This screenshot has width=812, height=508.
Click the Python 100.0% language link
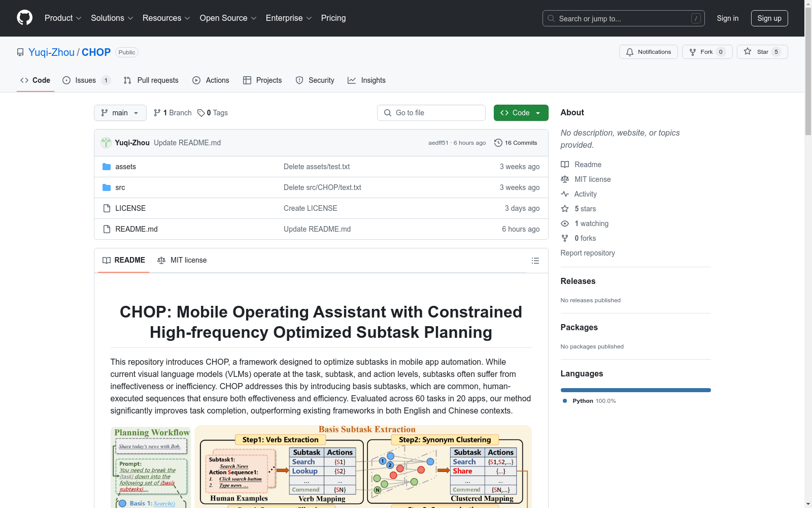tap(589, 401)
